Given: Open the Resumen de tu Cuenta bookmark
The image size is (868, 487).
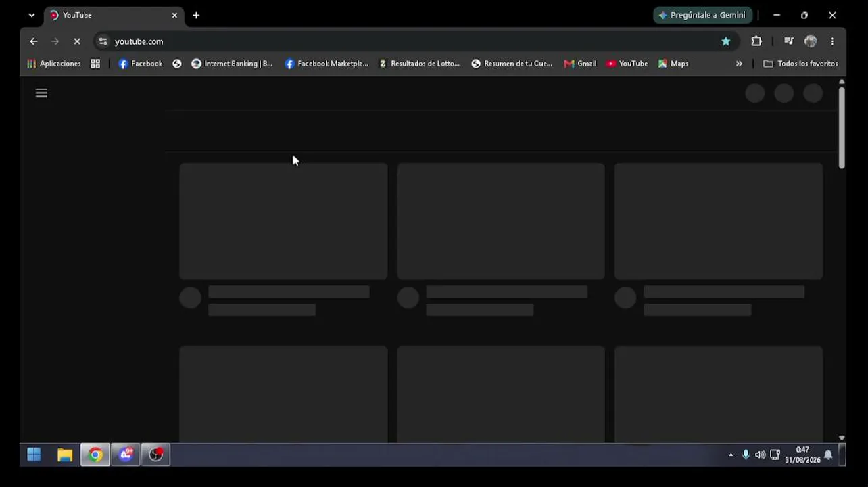Looking at the screenshot, I should (512, 64).
